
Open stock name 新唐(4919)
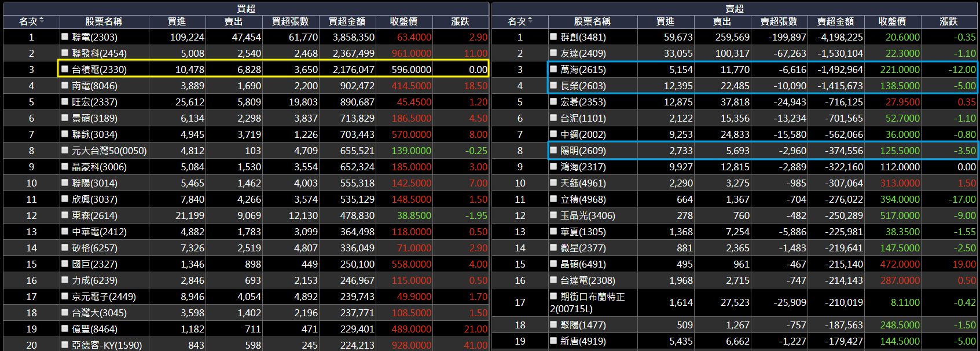[583, 341]
